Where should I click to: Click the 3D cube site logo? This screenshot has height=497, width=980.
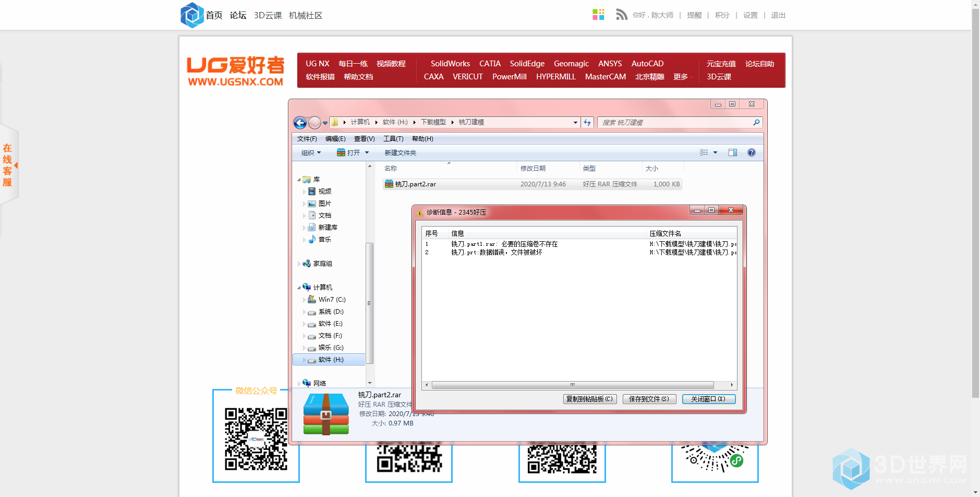[192, 15]
